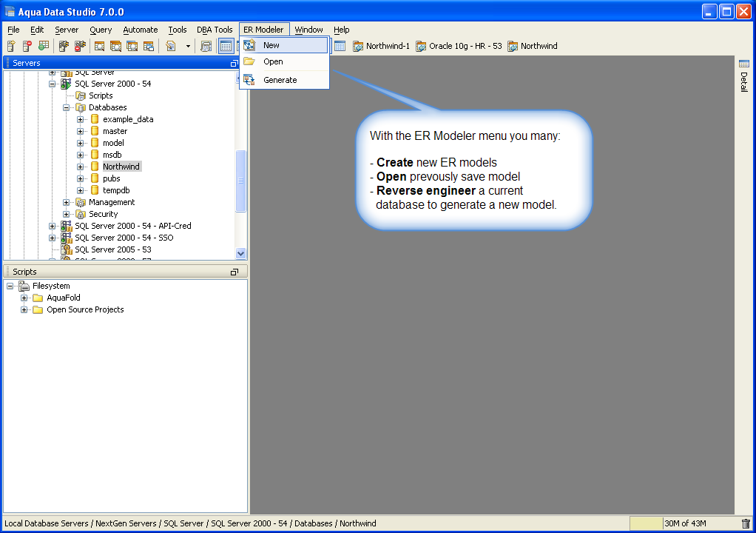Image resolution: width=756 pixels, height=533 pixels.
Task: Select SQL Server 2005 - 53 node
Action: coord(113,249)
